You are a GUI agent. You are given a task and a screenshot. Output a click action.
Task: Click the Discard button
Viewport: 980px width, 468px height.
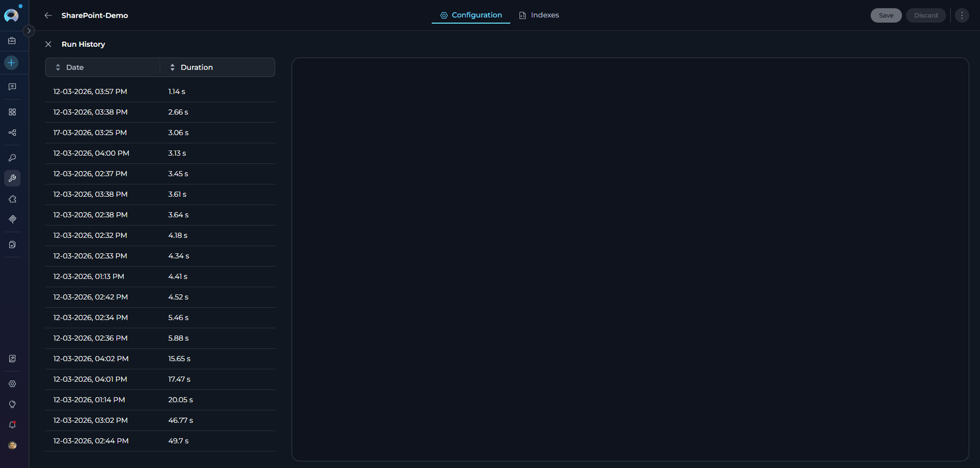[x=926, y=15]
